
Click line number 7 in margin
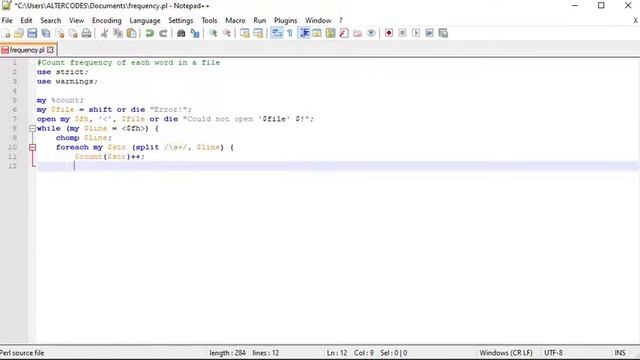click(14, 119)
